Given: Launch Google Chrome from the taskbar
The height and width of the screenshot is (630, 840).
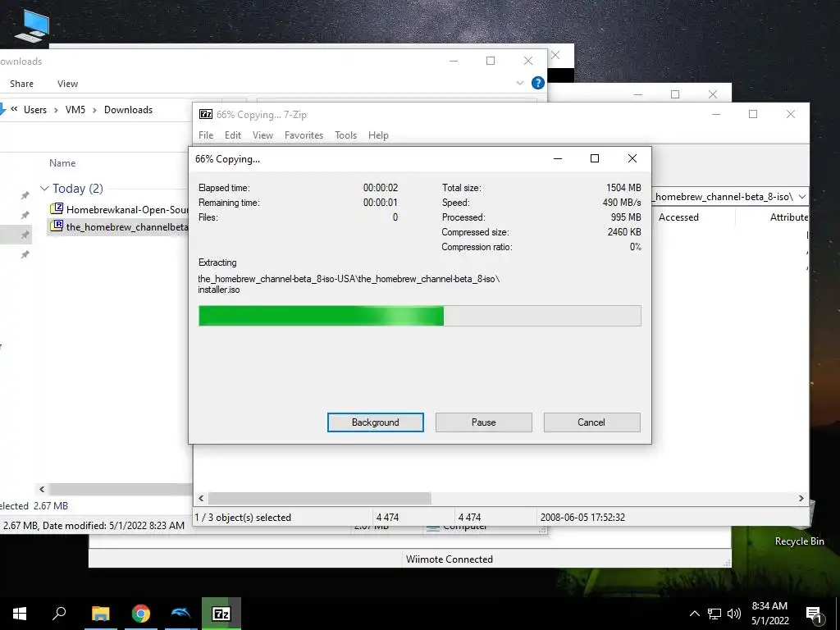Looking at the screenshot, I should click(x=141, y=614).
